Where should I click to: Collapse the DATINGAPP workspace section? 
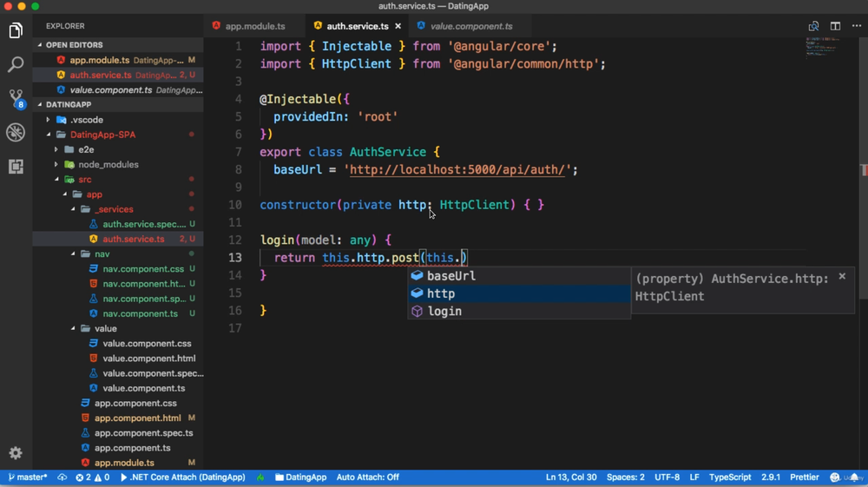[x=118, y=104]
